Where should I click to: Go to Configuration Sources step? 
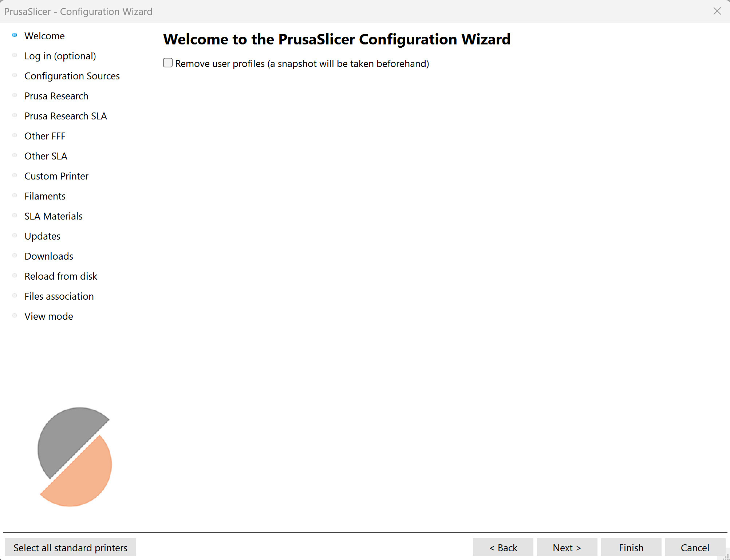(72, 76)
